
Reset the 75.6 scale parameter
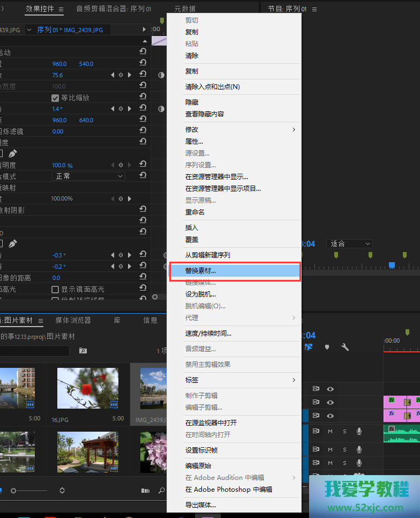pyautogui.click(x=143, y=75)
